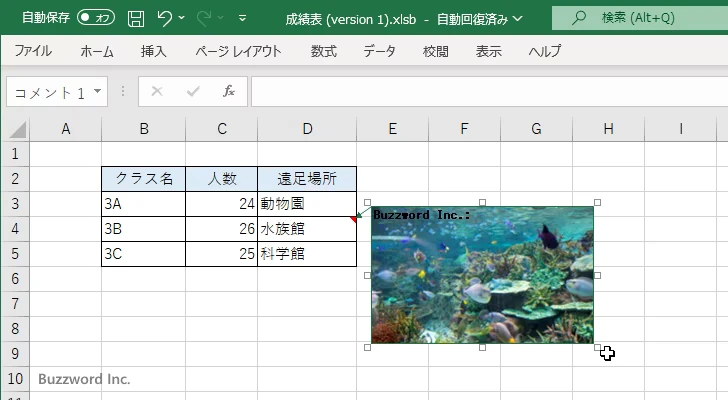
Task: Select the cell with value 26
Action: (221, 229)
